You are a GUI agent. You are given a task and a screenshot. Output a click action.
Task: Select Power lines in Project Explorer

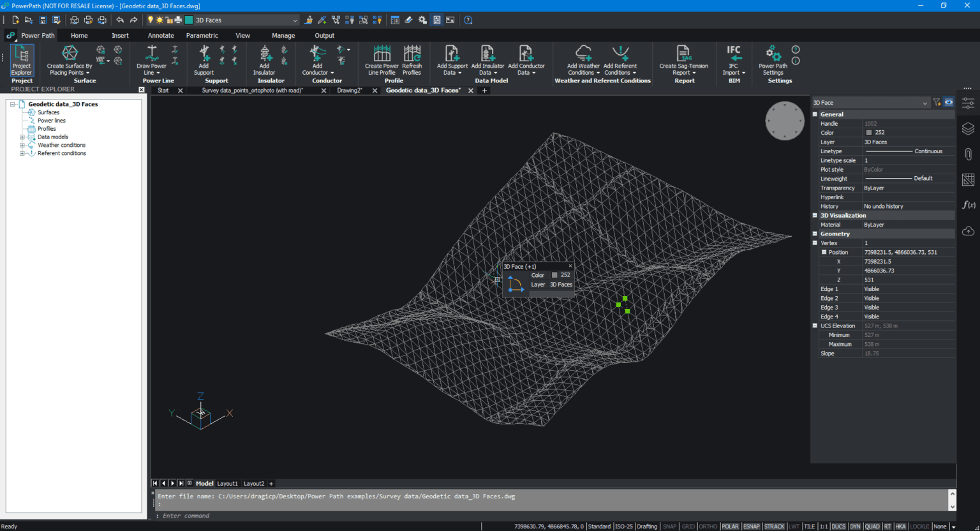tap(51, 121)
